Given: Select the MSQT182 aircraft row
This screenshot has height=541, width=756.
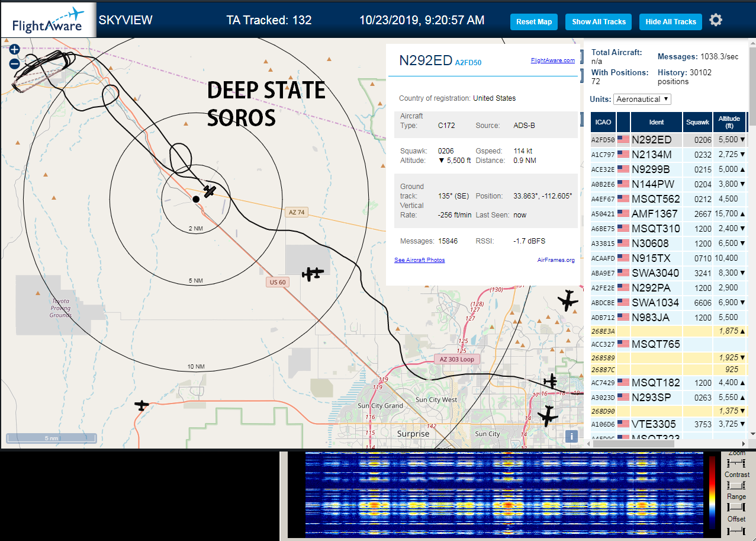Looking at the screenshot, I should (x=668, y=383).
